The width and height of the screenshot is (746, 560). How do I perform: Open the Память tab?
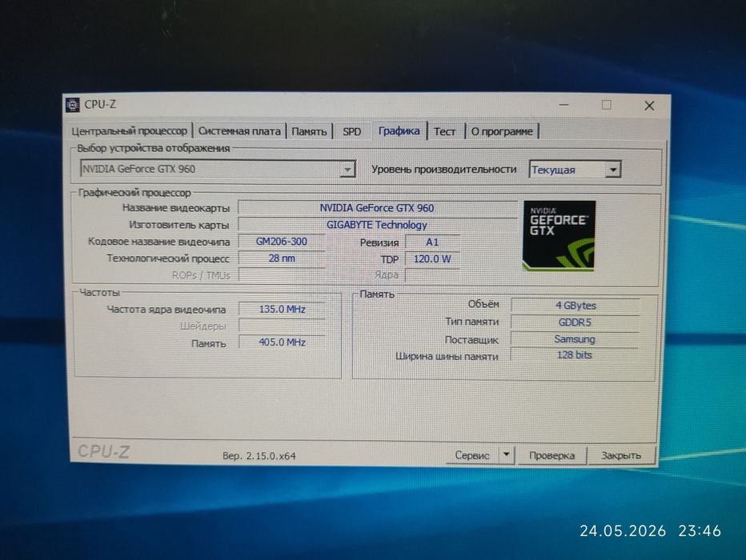tap(309, 132)
